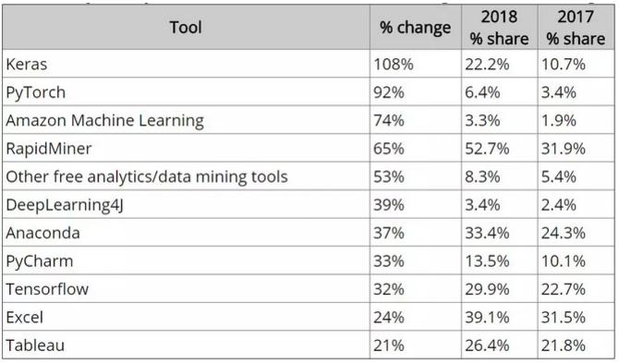Click the 2018 % share header
The height and width of the screenshot is (364, 619).
pos(499,27)
